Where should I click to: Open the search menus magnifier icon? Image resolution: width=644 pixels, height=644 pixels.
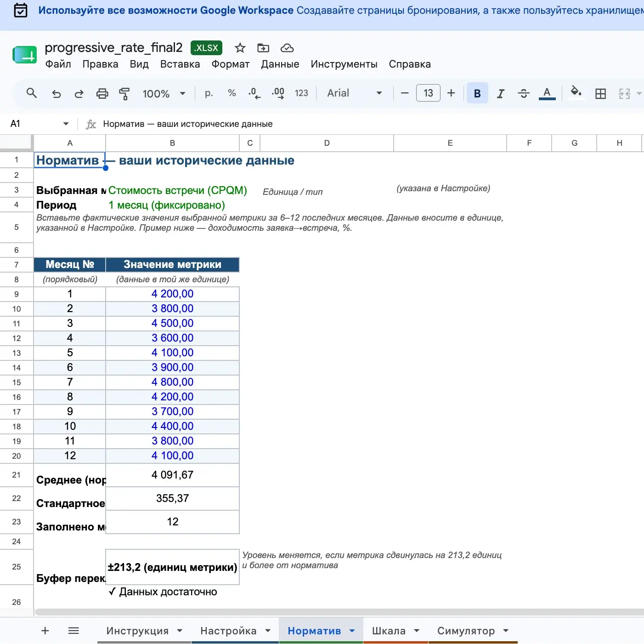(31, 93)
